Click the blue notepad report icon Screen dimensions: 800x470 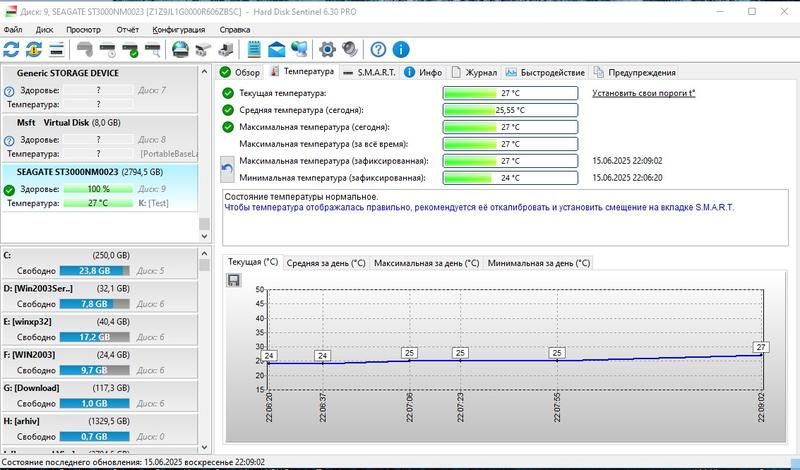(x=254, y=50)
